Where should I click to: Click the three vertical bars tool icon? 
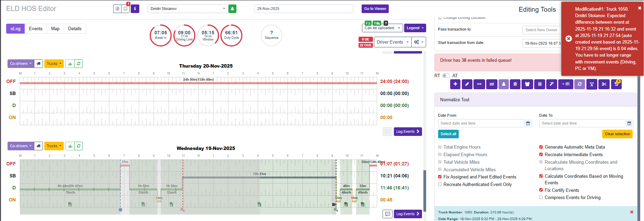[x=540, y=84]
